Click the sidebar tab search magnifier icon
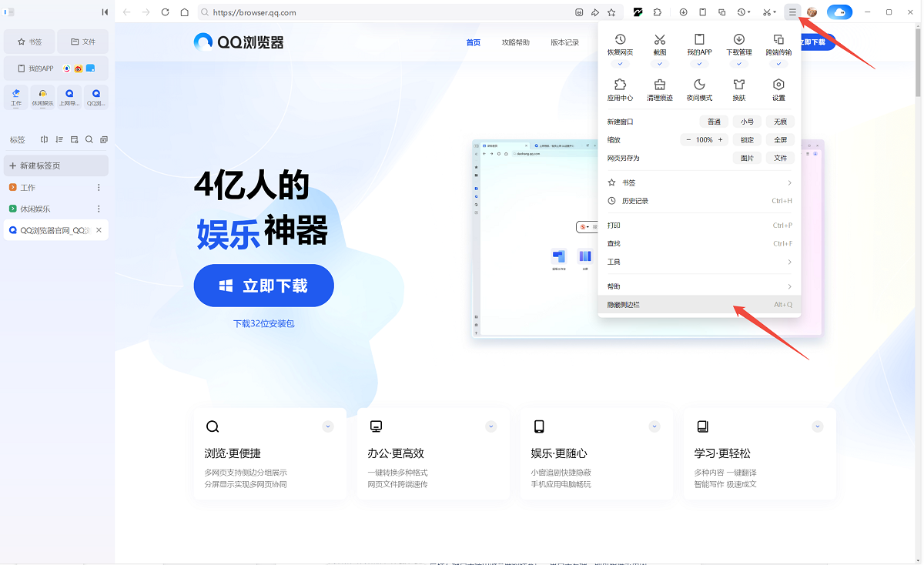The width and height of the screenshot is (924, 565). [89, 139]
